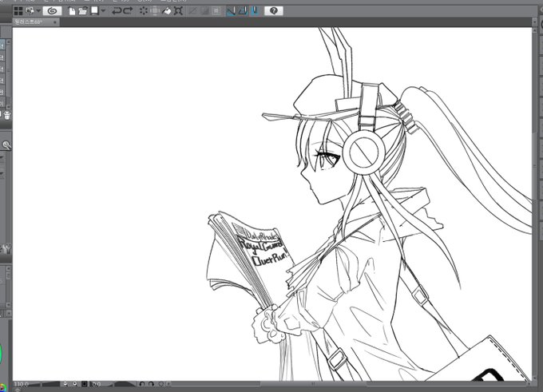The image size is (543, 392).
Task: Click the color wheel icon at bottom left
Action: (x=3, y=387)
